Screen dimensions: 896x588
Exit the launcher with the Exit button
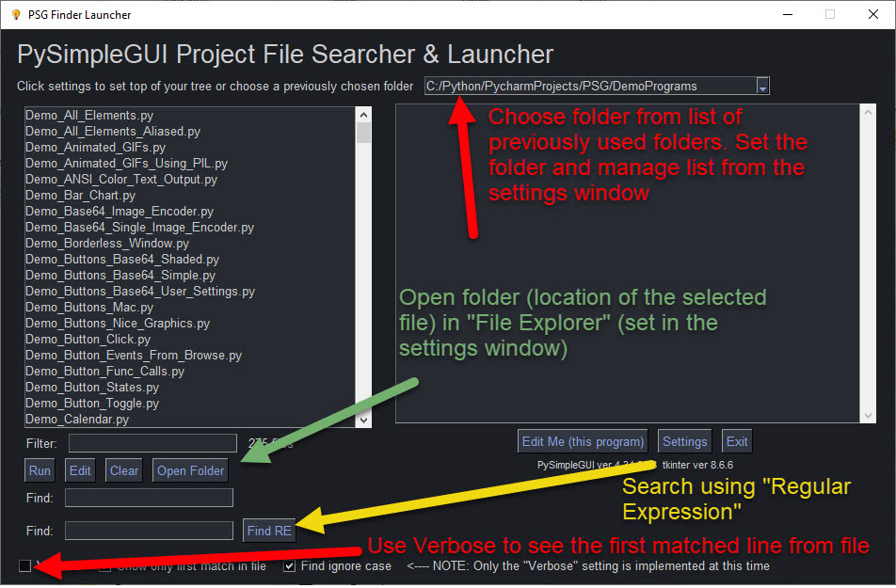(x=737, y=440)
